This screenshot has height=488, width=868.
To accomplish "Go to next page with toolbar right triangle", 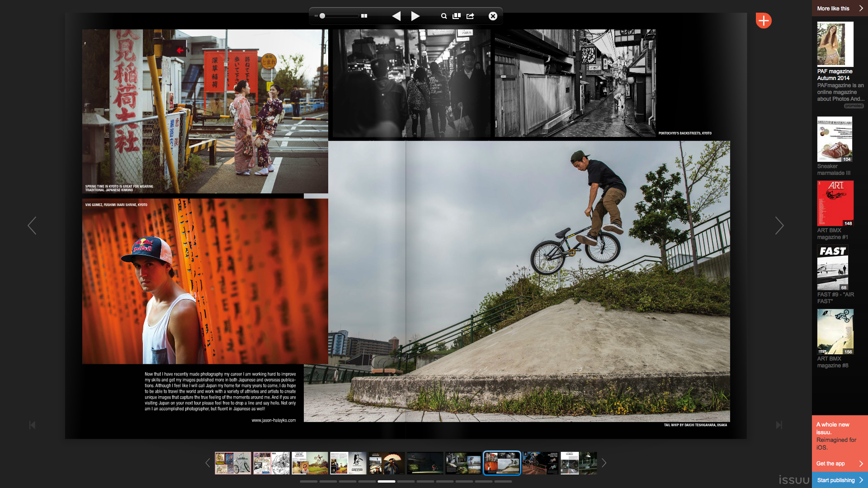I will (x=415, y=16).
